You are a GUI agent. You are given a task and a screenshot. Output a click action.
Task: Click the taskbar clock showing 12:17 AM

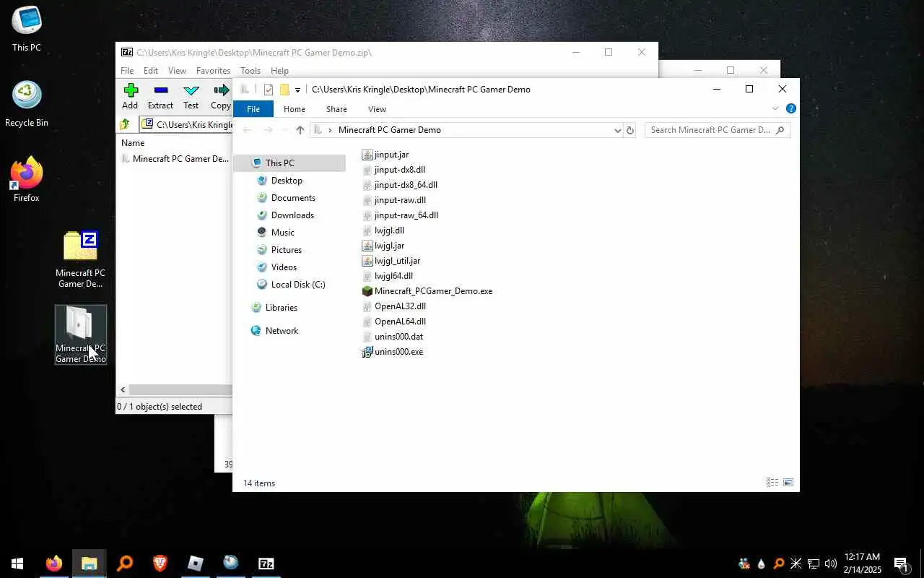[863, 564]
